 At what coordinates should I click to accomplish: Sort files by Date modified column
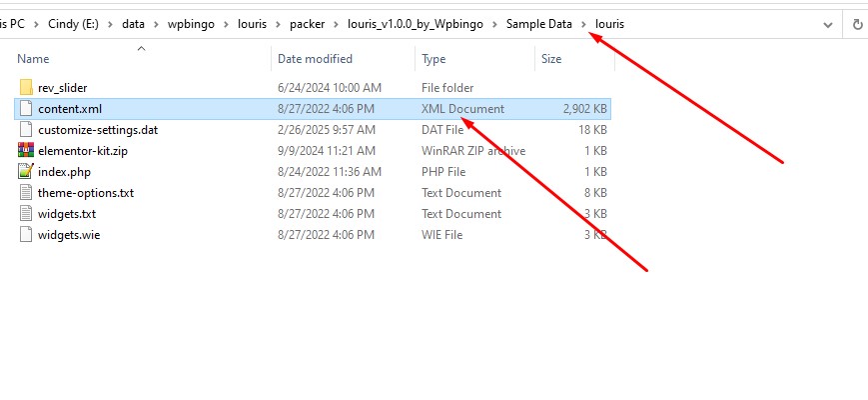pos(315,60)
